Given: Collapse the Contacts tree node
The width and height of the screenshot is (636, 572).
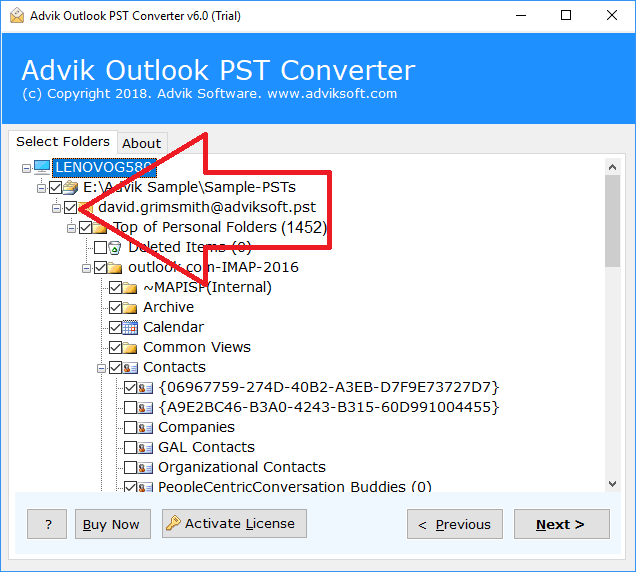Looking at the screenshot, I should 101,368.
